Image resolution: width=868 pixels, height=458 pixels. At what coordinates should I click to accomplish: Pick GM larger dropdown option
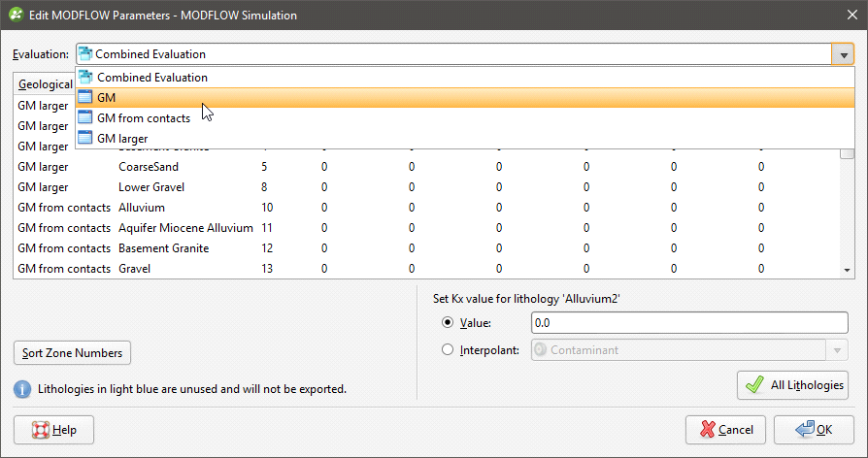[465, 139]
